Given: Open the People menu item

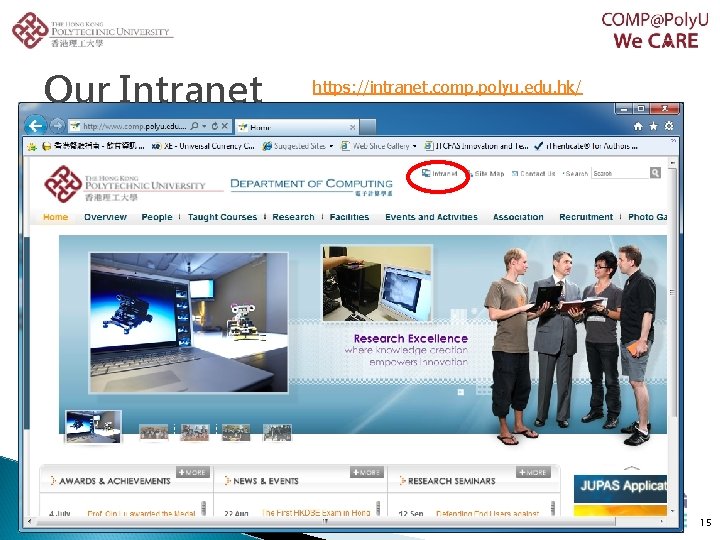Looking at the screenshot, I should pyautogui.click(x=157, y=217).
